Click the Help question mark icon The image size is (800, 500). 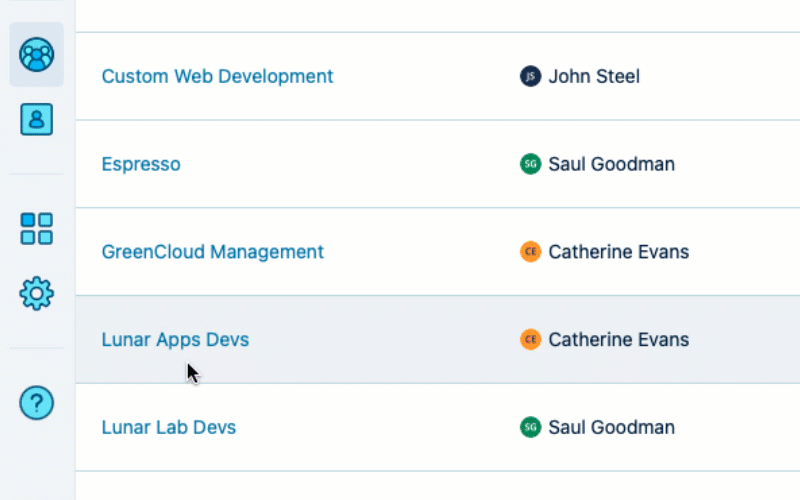37,403
